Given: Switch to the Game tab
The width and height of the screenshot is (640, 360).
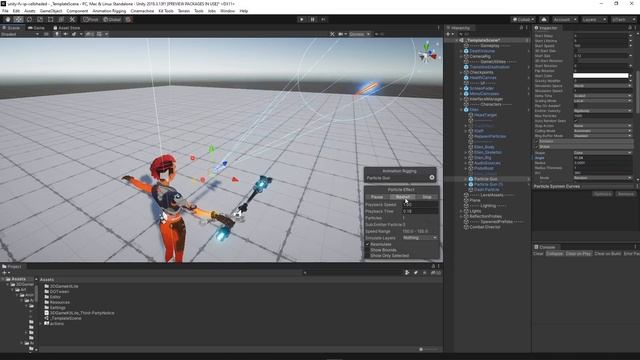Looking at the screenshot, I should click(36, 28).
